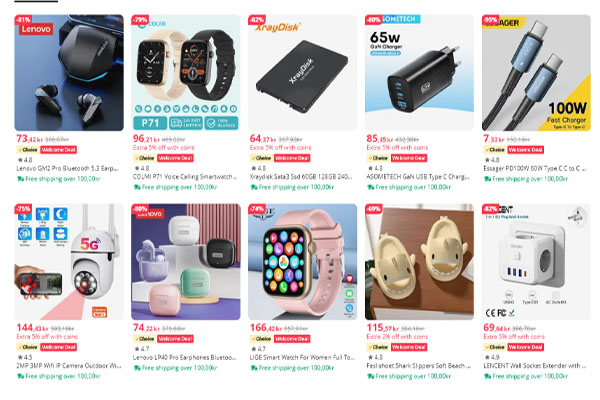Click the Choice badge under the IP camera
The width and height of the screenshot is (600, 400).
click(x=27, y=347)
